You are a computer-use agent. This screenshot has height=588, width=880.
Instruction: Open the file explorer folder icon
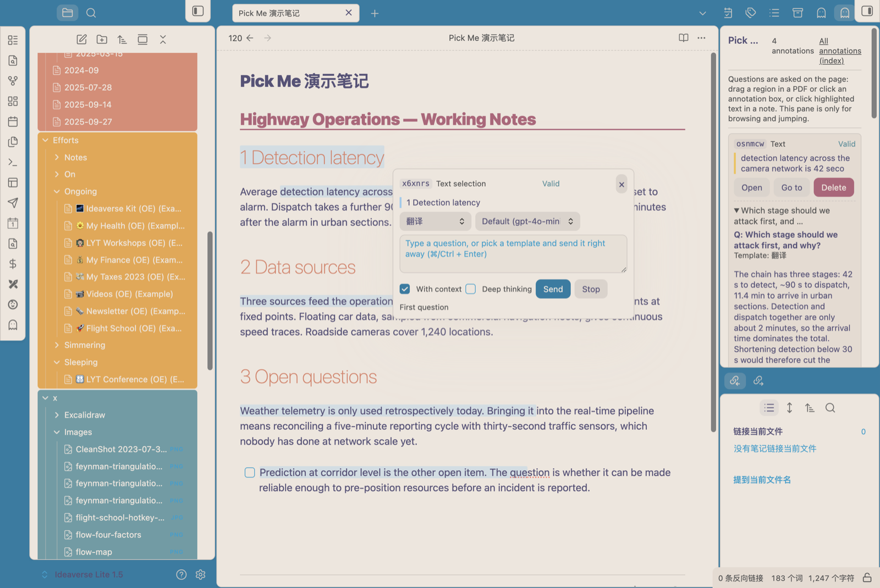68,13
